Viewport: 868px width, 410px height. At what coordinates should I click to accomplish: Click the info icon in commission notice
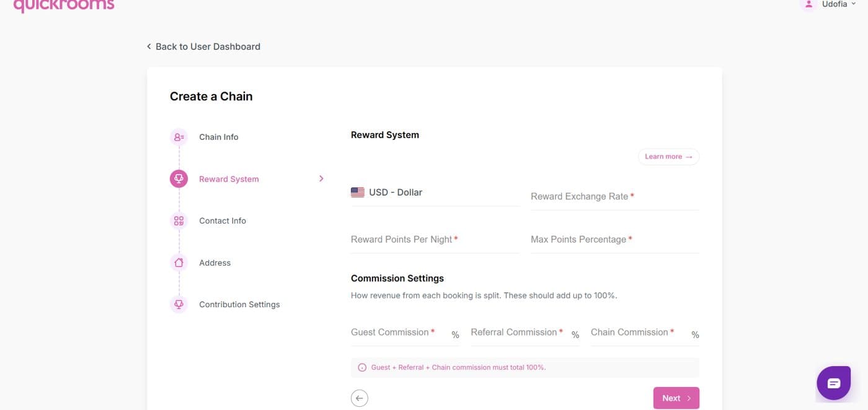click(x=363, y=367)
